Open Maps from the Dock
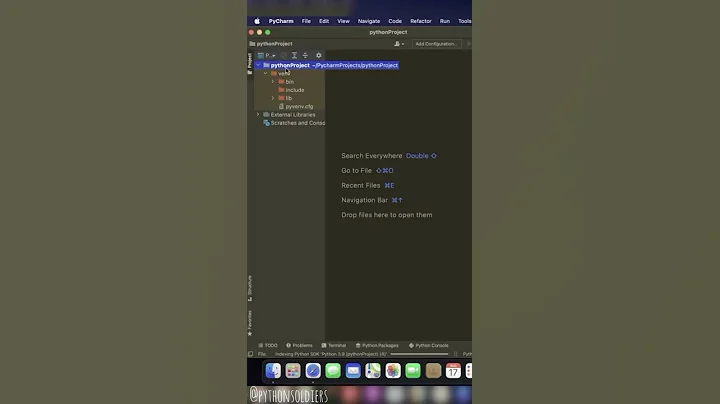The height and width of the screenshot is (404, 720). (373, 370)
